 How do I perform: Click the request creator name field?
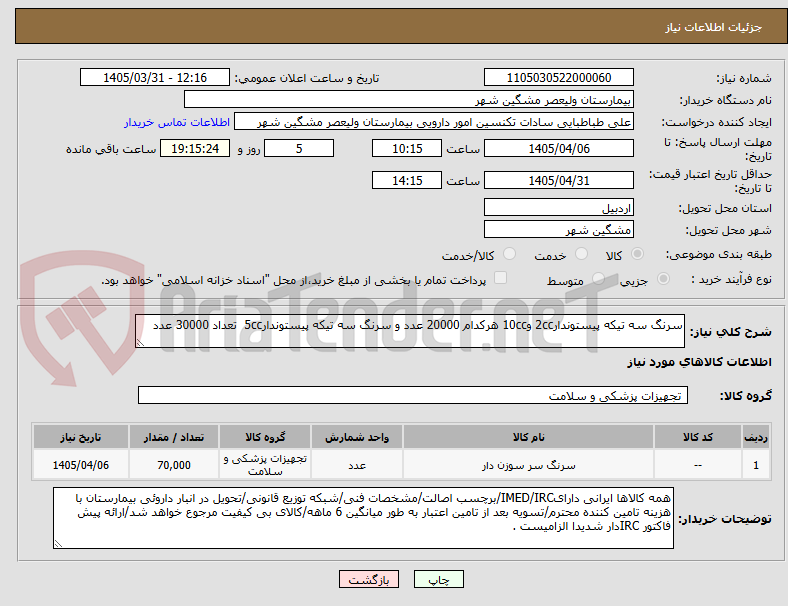(434, 122)
